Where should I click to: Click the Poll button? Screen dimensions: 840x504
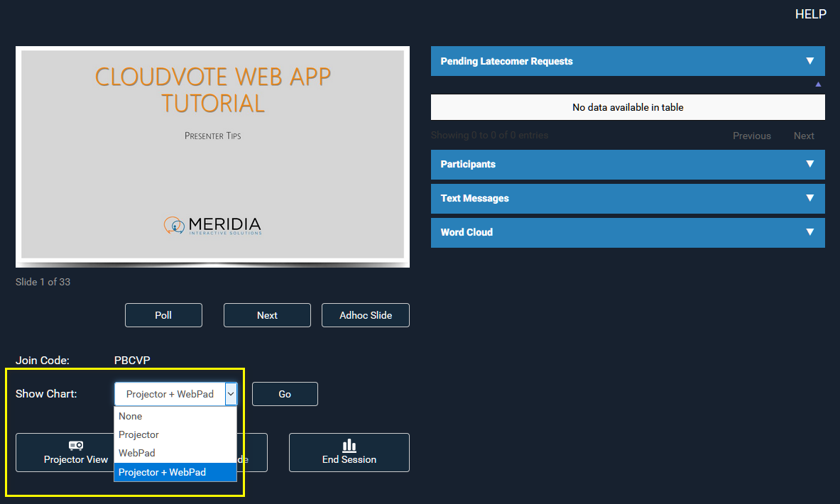click(163, 315)
